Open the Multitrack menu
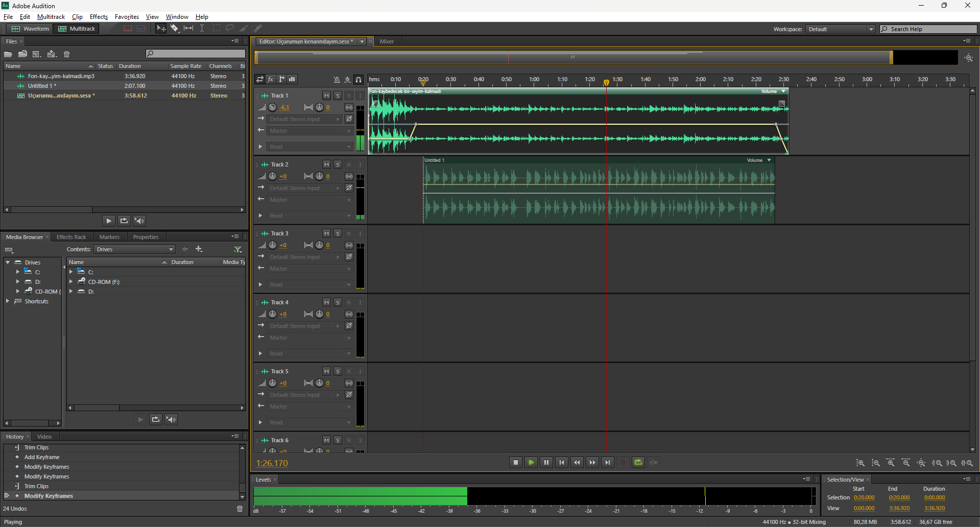This screenshot has height=527, width=980. click(51, 17)
